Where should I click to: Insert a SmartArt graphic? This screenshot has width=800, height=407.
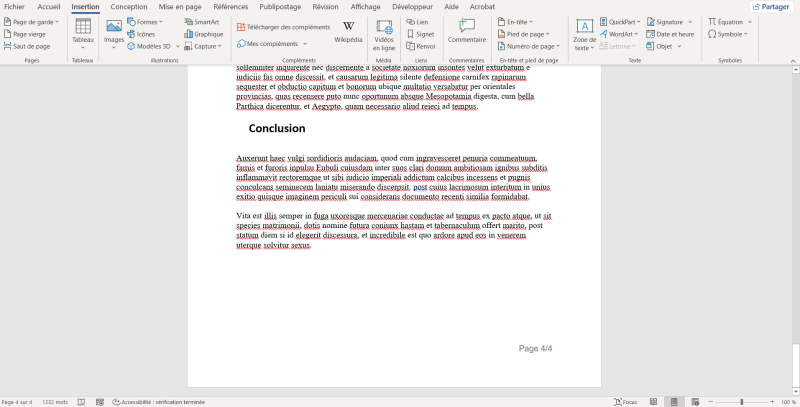click(x=202, y=22)
